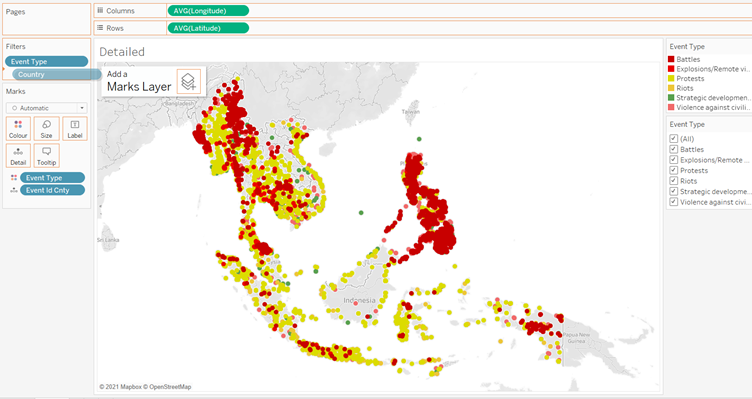Open the Detail marks card
The image size is (752, 399).
point(18,156)
